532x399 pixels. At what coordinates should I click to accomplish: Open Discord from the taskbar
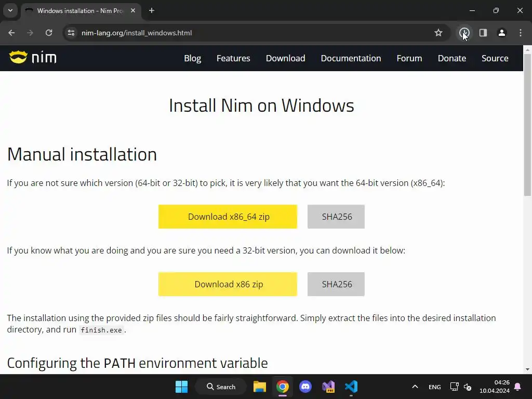coord(305,387)
